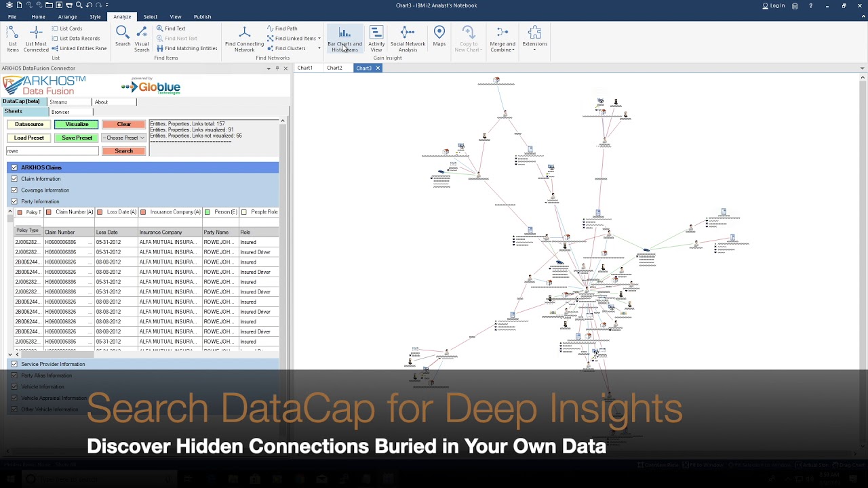
Task: Open Activity View
Action: point(376,39)
